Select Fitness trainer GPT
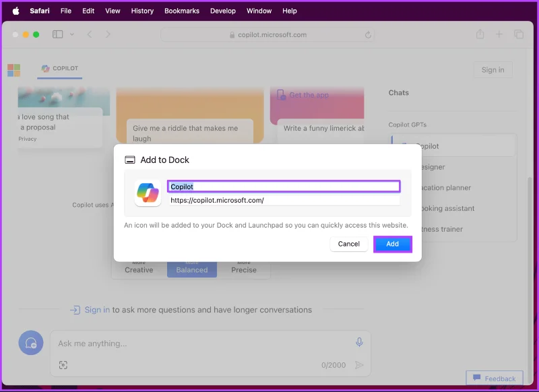This screenshot has height=392, width=539. (x=469, y=229)
